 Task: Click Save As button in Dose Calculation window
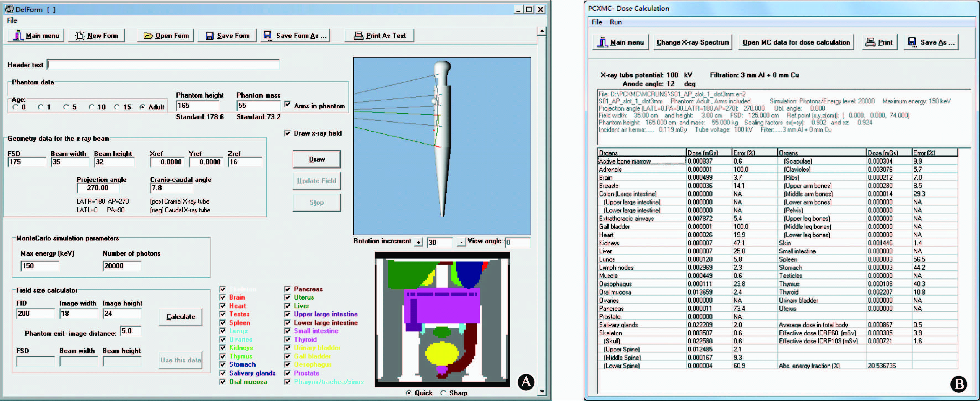(x=931, y=42)
